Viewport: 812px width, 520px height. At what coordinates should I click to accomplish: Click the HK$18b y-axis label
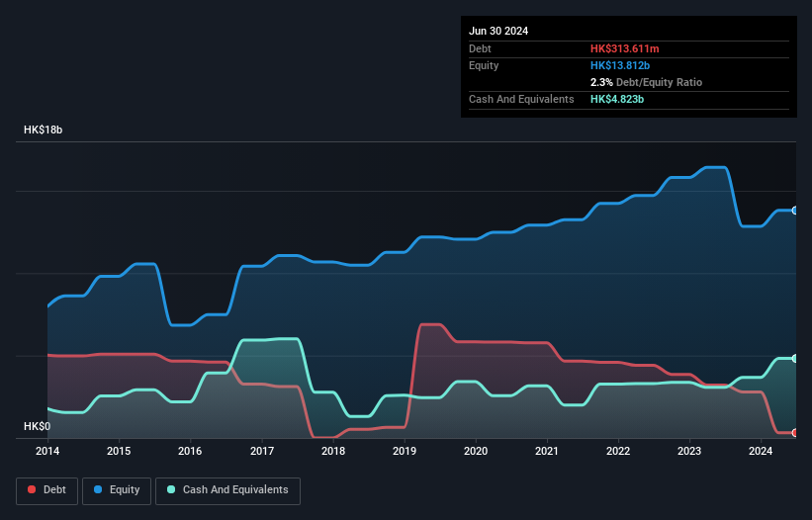(x=43, y=130)
